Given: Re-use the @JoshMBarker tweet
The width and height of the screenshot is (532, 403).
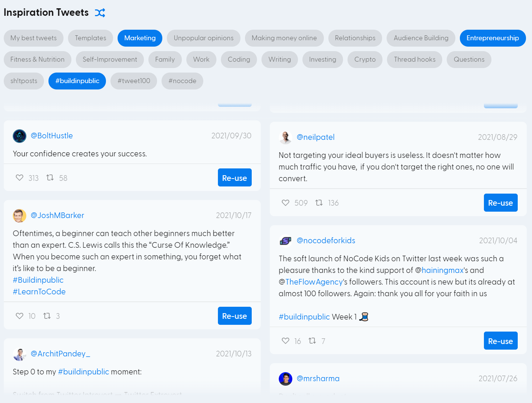Looking at the screenshot, I should [x=234, y=316].
